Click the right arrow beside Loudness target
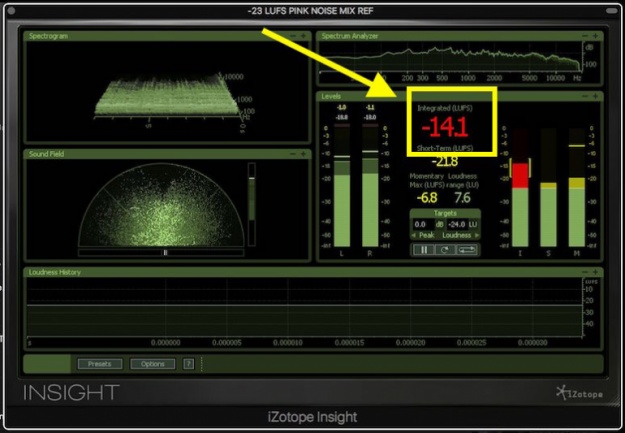The width and height of the screenshot is (625, 433). (476, 235)
